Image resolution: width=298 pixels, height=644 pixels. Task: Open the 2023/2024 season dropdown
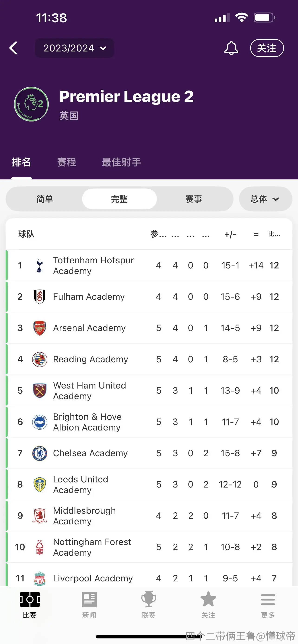74,48
